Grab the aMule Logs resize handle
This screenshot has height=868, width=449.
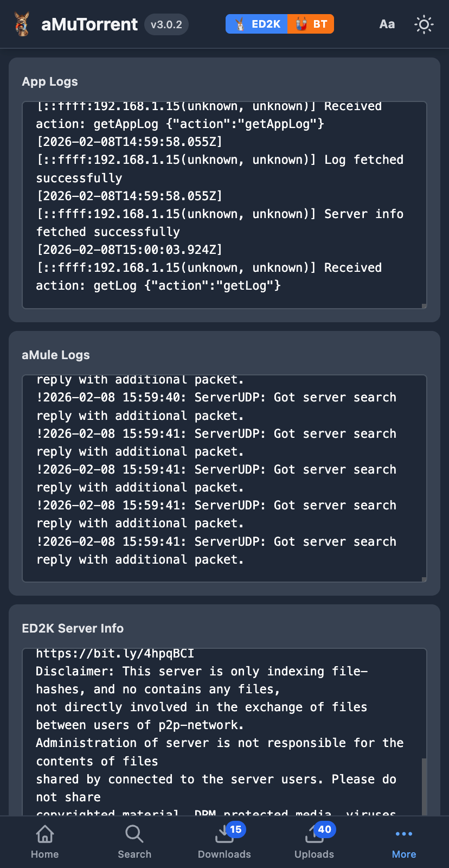click(x=424, y=579)
